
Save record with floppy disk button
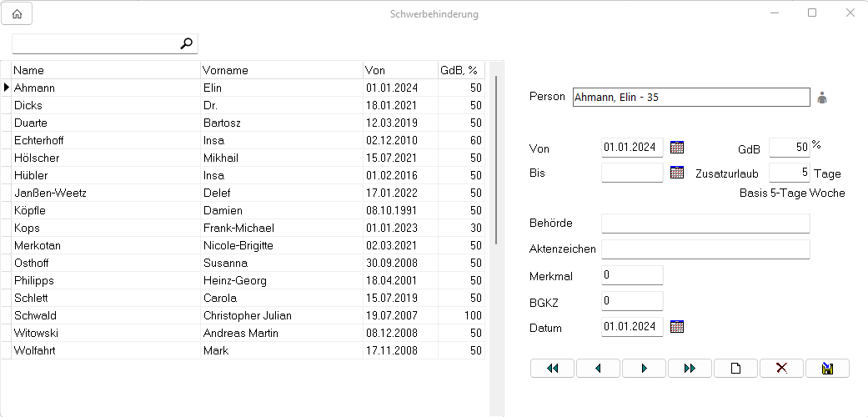pyautogui.click(x=827, y=369)
